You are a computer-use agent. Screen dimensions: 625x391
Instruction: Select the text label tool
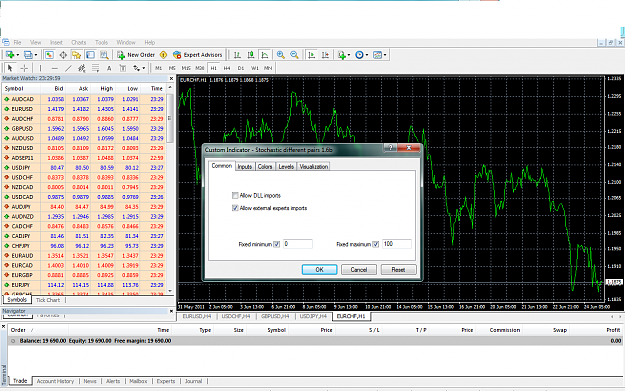point(123,68)
